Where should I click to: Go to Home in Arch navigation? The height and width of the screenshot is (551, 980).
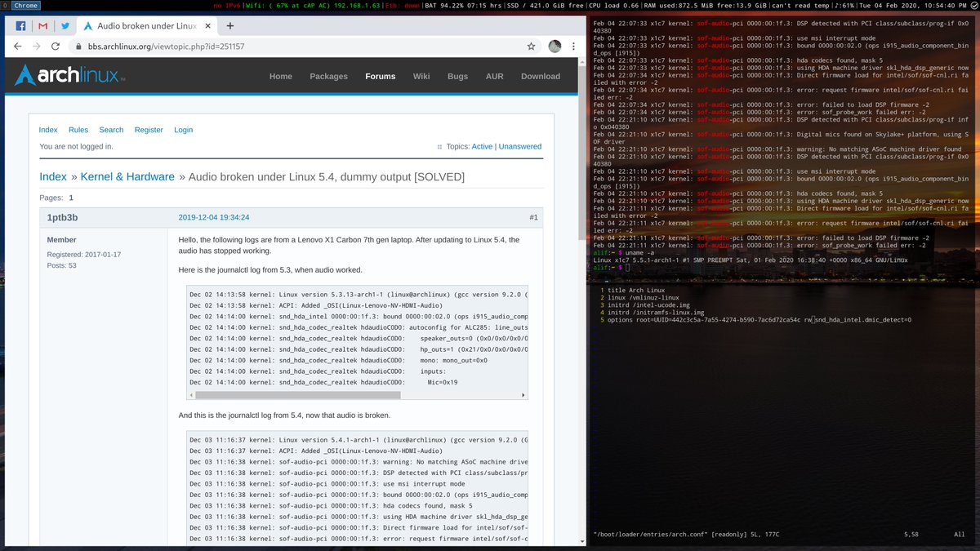coord(280,76)
